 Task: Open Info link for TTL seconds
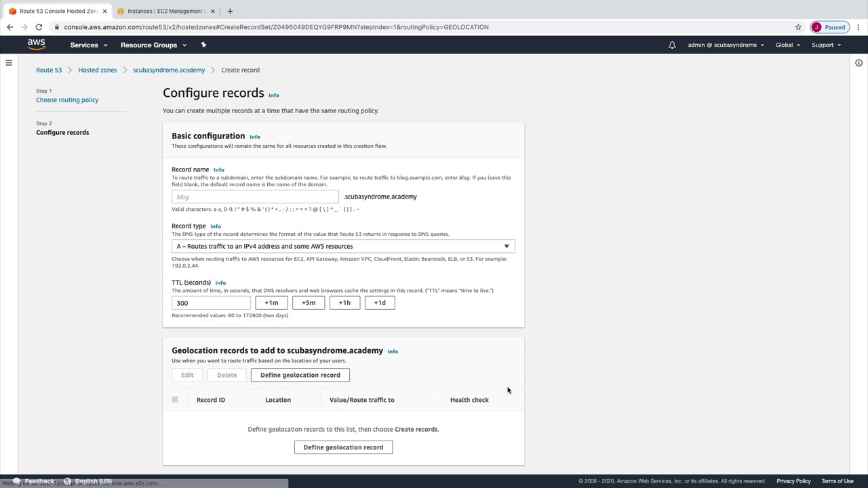click(x=220, y=283)
